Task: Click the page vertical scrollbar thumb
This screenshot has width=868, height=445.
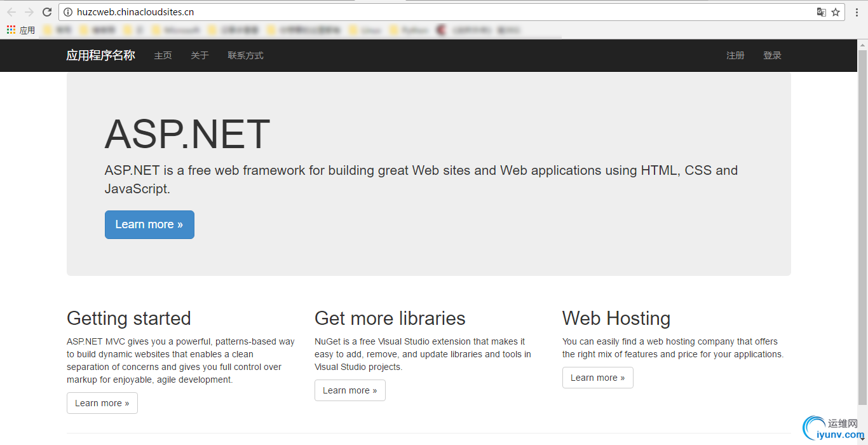Action: point(862,227)
